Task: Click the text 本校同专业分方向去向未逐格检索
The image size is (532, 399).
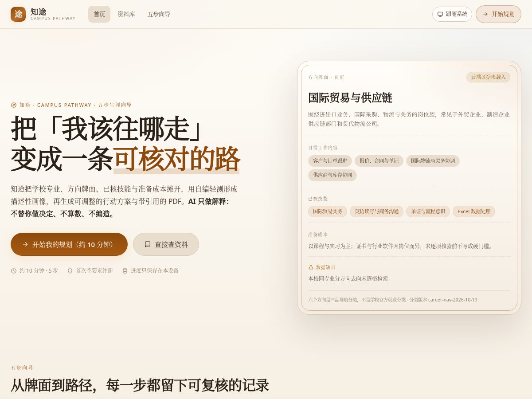Action: pos(348,278)
